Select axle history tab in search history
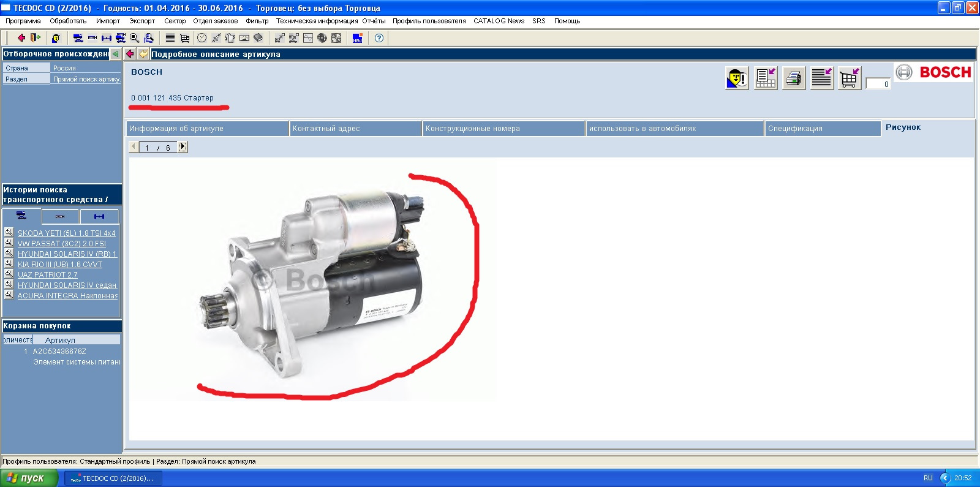Screen dimensions: 980x487 pyautogui.click(x=99, y=216)
